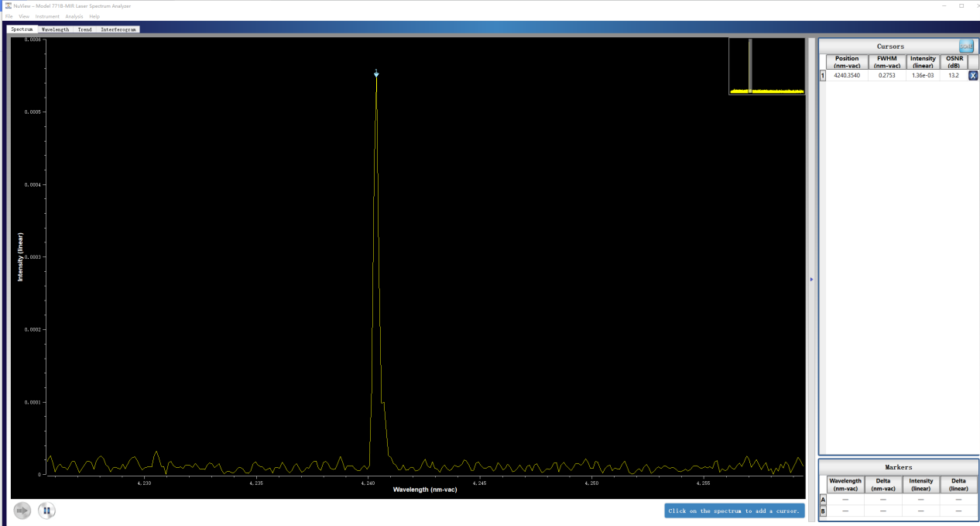Open the Help menu

pyautogui.click(x=94, y=16)
